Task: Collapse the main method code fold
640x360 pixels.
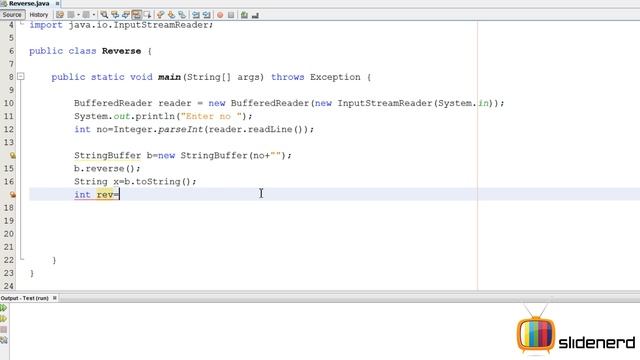Action: 20,76
